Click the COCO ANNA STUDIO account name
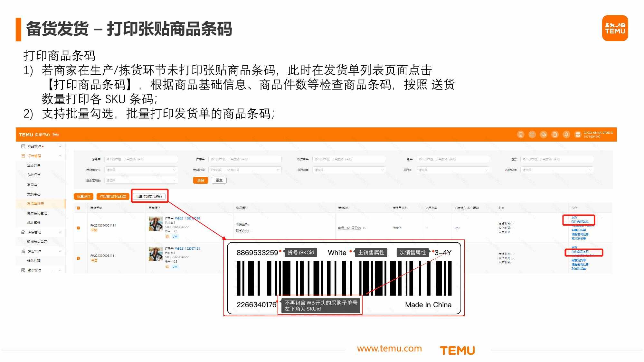Image resolution: width=644 pixels, height=362 pixels. point(598,133)
